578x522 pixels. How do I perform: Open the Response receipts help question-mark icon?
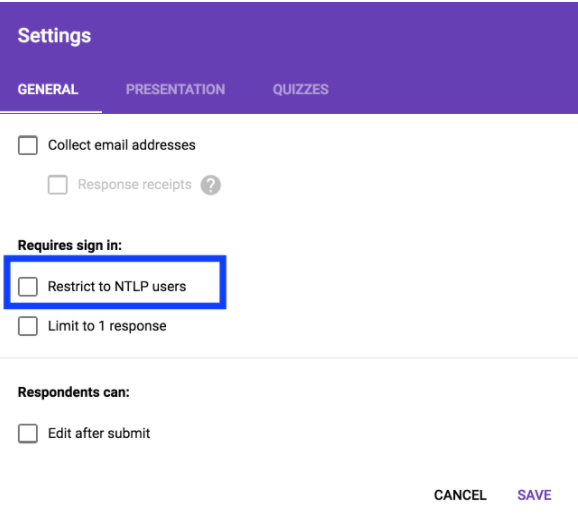point(210,185)
